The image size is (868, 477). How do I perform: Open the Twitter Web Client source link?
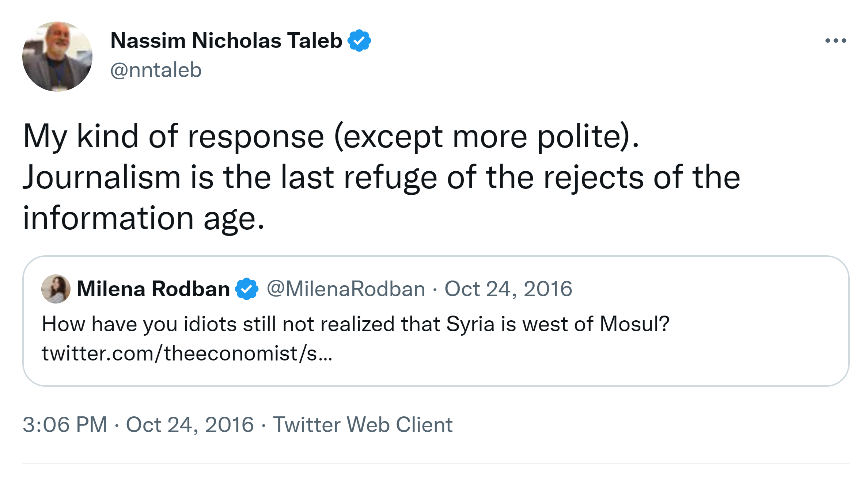pos(363,425)
